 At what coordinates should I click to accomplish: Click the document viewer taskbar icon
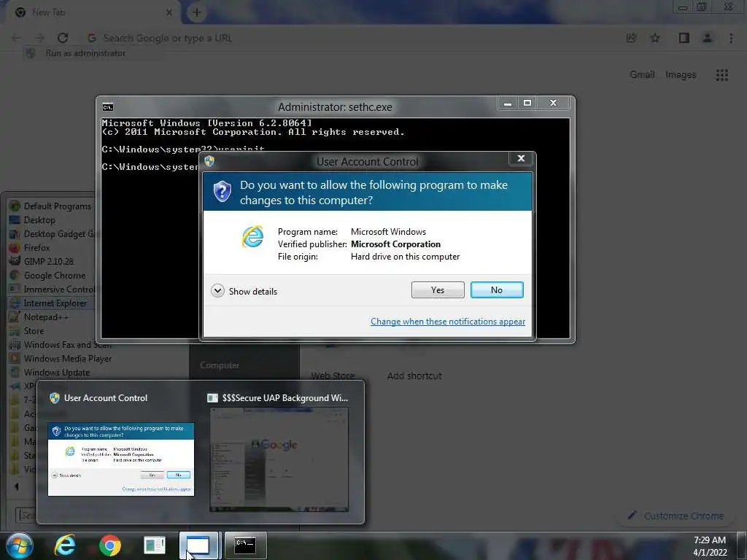(x=155, y=545)
